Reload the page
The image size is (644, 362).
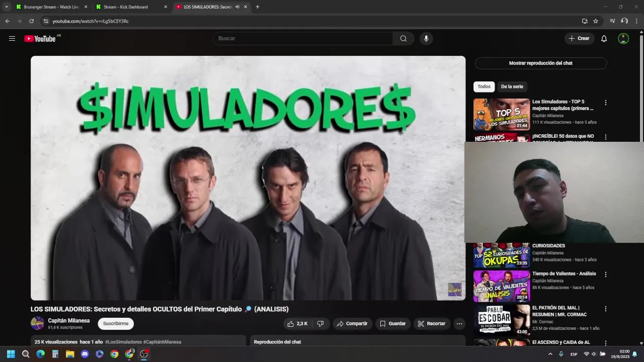coord(31,21)
